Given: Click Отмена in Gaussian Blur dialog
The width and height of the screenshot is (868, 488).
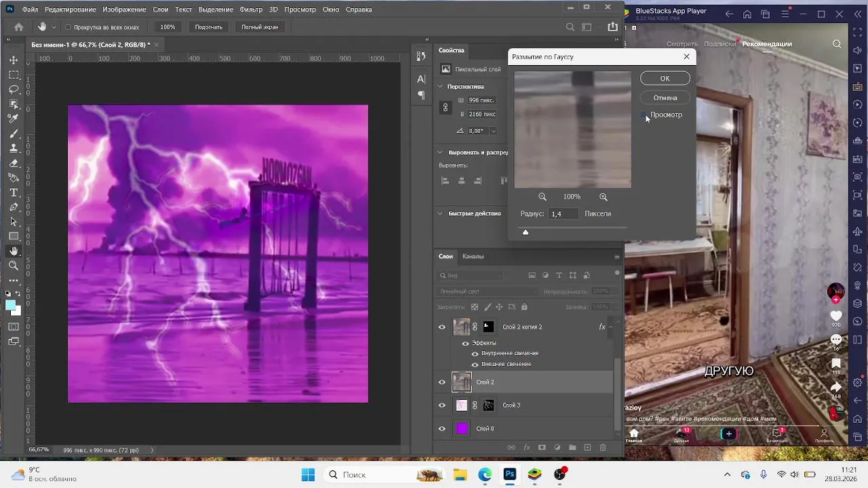Looking at the screenshot, I should click(665, 98).
